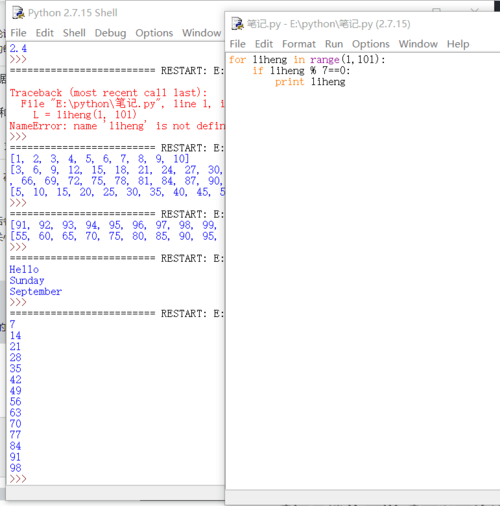Click the 笔记.py editor window title icon
500x506 pixels.
pyautogui.click(x=238, y=24)
